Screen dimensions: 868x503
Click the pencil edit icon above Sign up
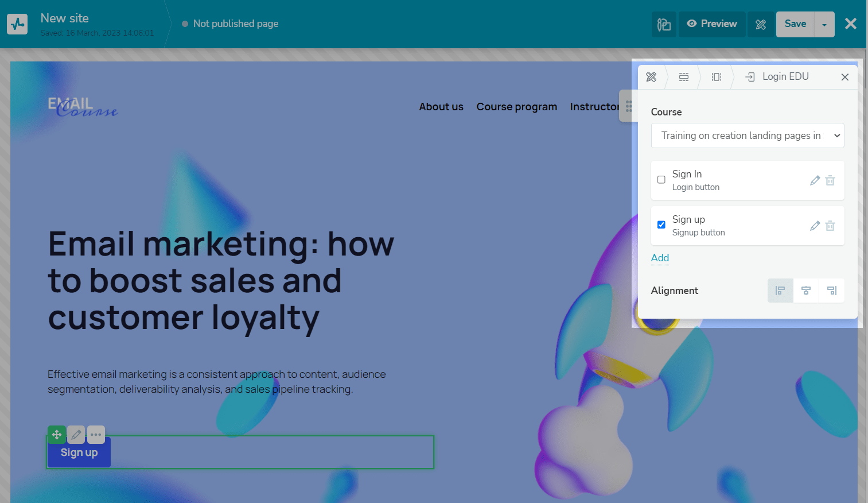point(76,435)
